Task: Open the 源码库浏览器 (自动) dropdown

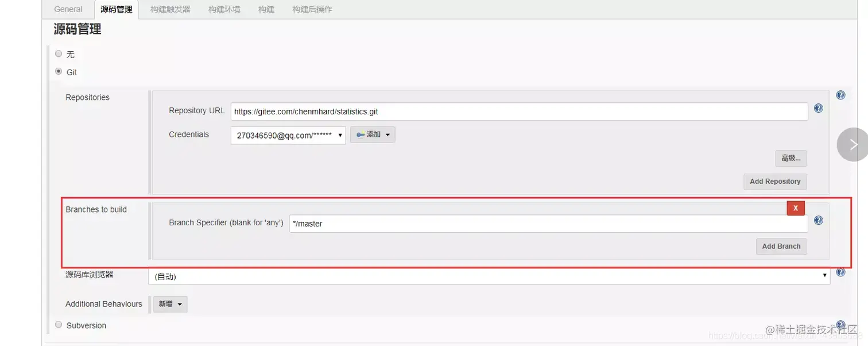Action: 489,276
